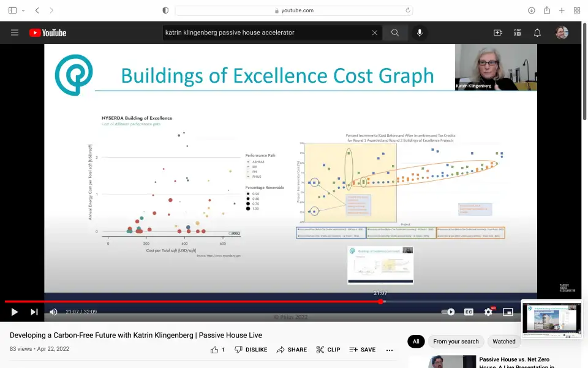Enable miniplayer mode
This screenshot has width=588, height=368.
[508, 312]
